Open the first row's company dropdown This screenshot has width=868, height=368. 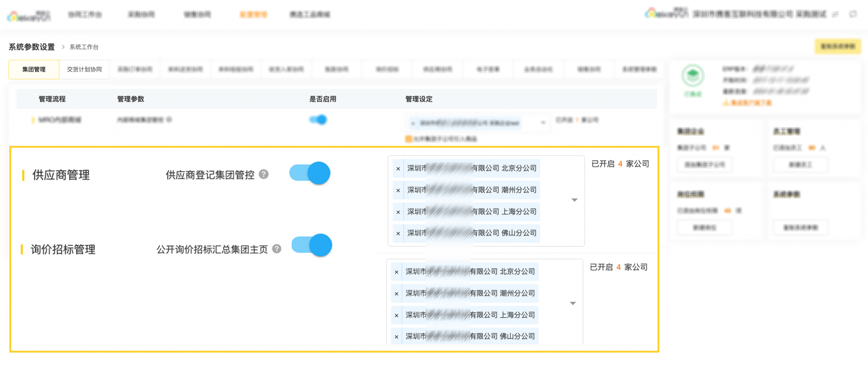(543, 123)
